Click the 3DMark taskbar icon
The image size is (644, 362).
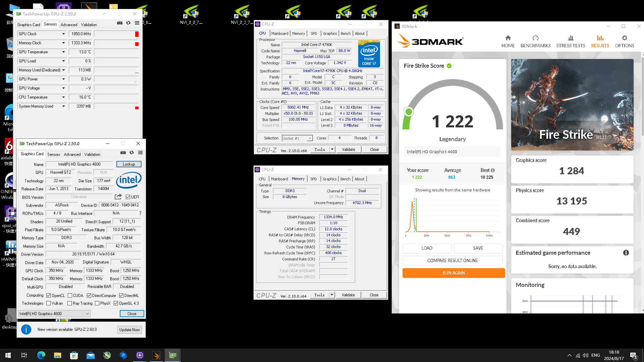pyautogui.click(x=156, y=355)
